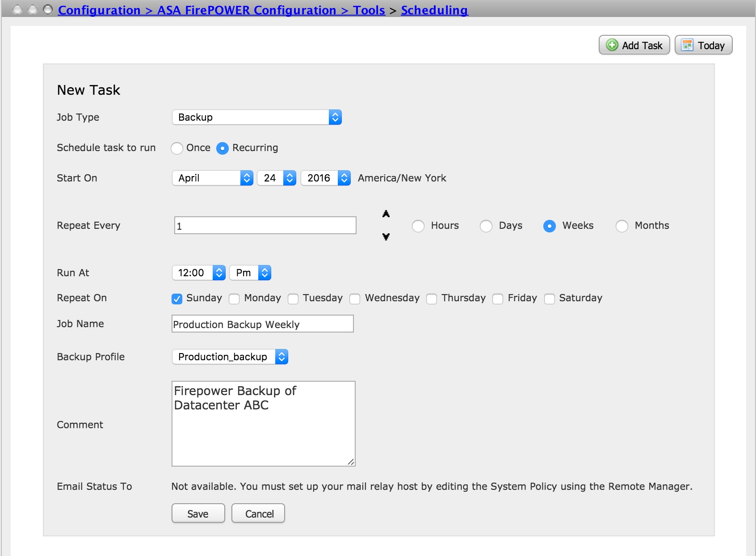Click the Cancel button
Image resolution: width=756 pixels, height=556 pixels.
tap(258, 514)
